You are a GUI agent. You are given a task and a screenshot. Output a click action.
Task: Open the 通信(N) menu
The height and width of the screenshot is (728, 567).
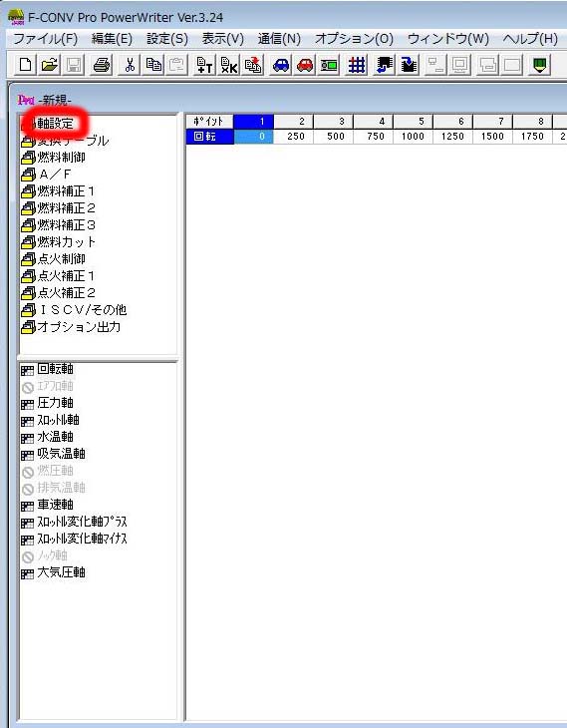tap(279, 39)
